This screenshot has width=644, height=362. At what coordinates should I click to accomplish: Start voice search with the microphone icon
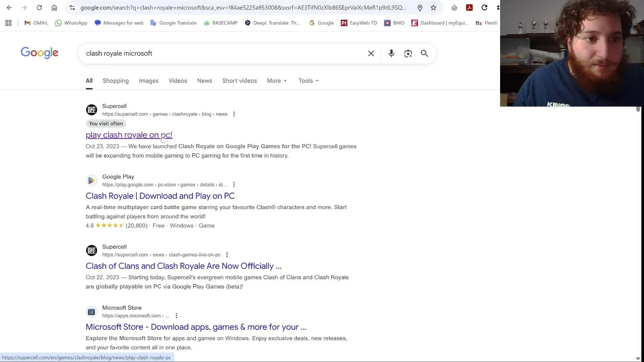click(391, 53)
